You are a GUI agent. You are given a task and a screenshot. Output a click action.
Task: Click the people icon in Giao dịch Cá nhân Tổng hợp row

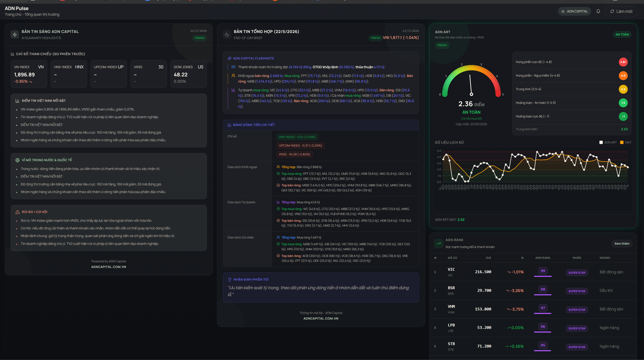coord(278,237)
